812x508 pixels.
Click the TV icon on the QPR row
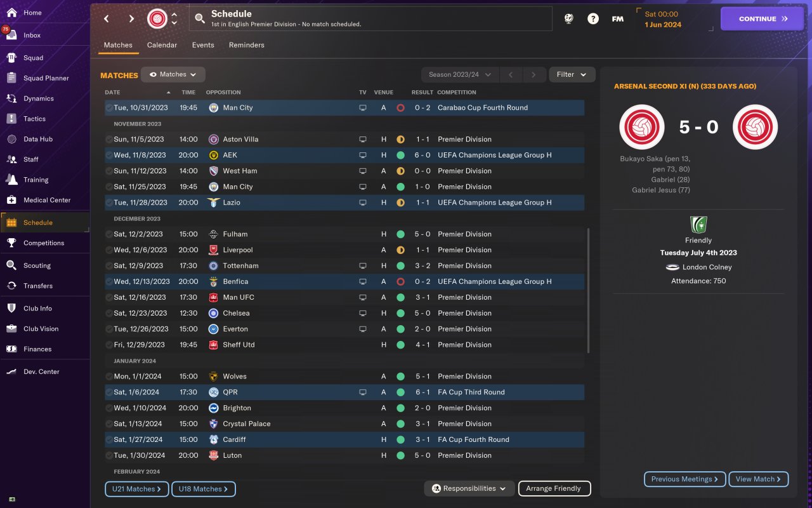point(363,392)
